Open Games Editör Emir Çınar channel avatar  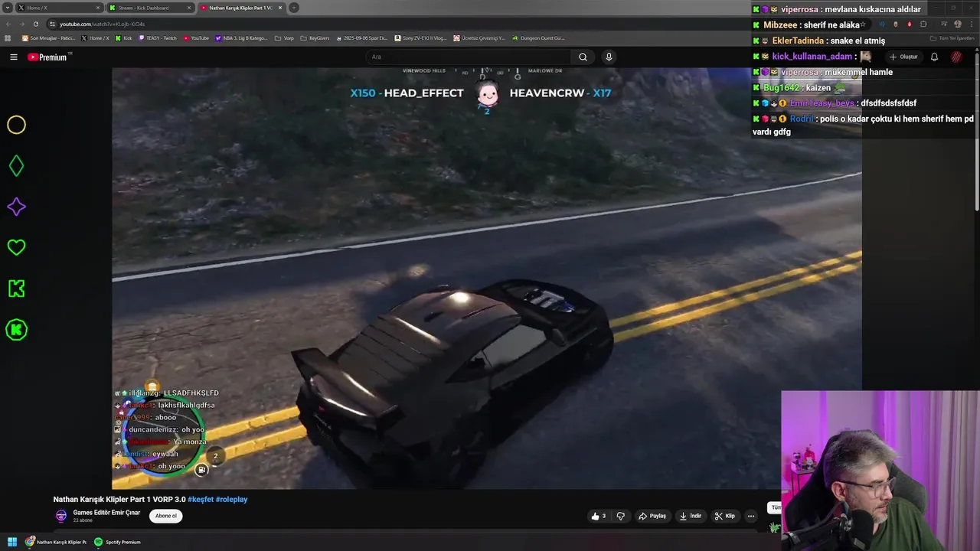pos(61,516)
